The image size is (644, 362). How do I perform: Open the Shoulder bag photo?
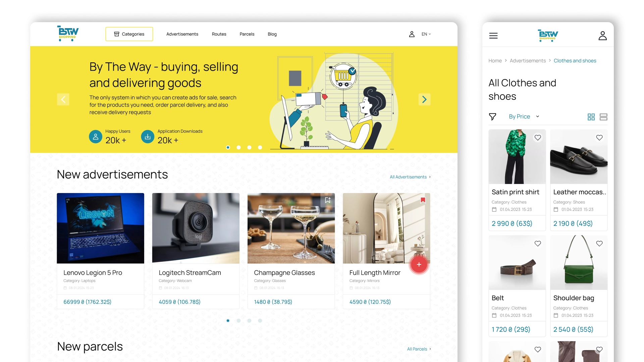(579, 263)
